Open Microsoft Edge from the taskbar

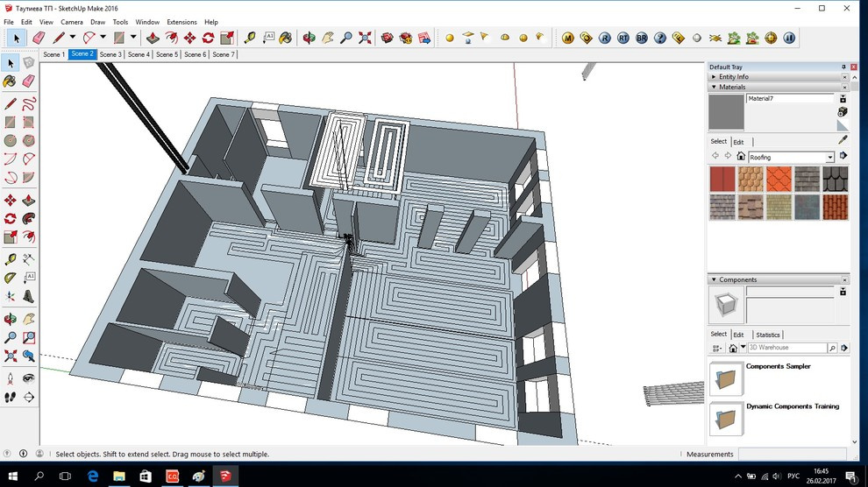pos(92,476)
